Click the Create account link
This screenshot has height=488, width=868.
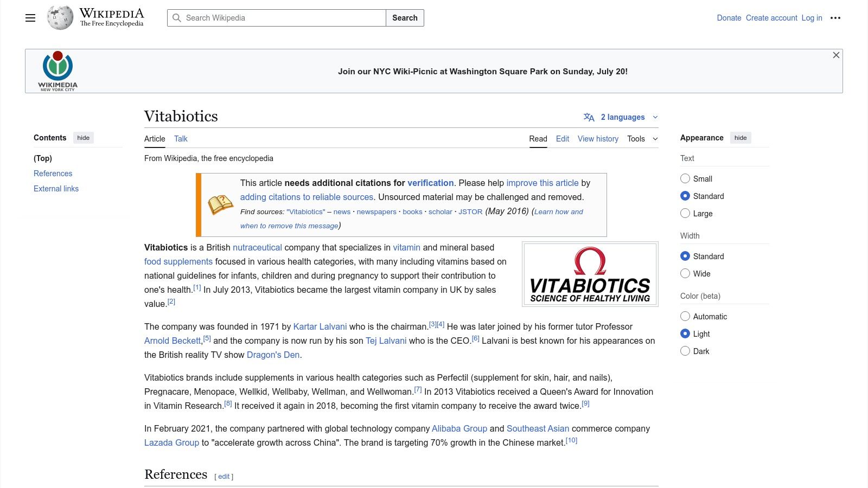pos(771,18)
